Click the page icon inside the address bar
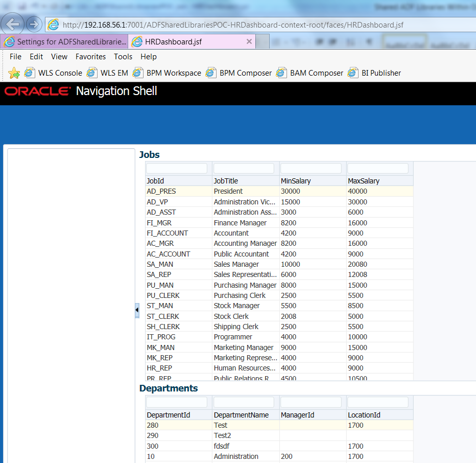Viewport: 476px width, 463px height. tap(53, 24)
